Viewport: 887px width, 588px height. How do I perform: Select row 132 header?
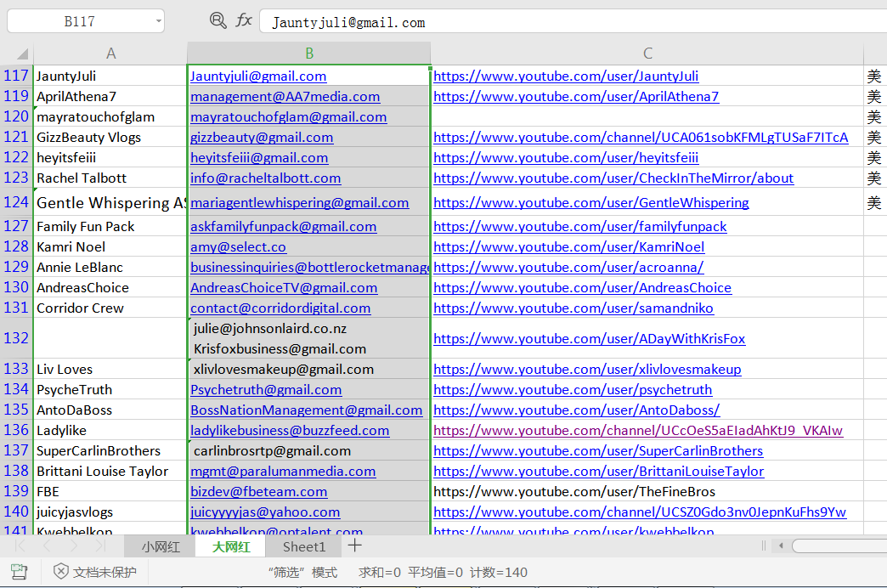(16, 338)
